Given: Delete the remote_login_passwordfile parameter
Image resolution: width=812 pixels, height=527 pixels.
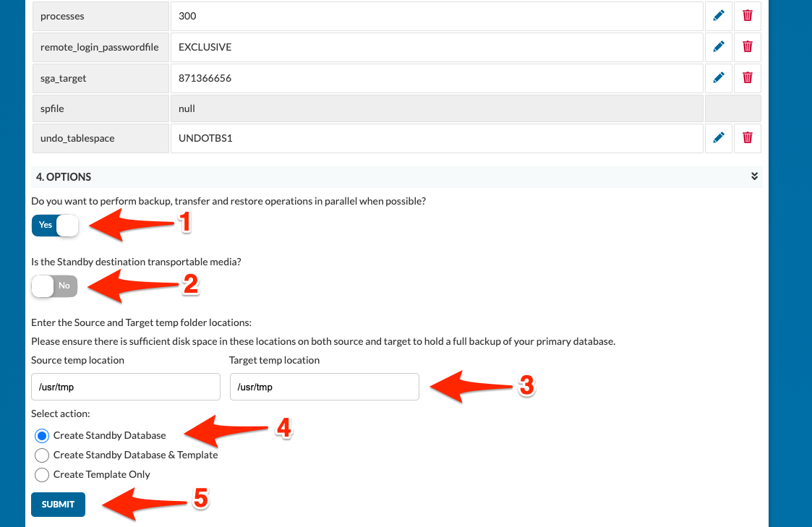Looking at the screenshot, I should coord(747,47).
